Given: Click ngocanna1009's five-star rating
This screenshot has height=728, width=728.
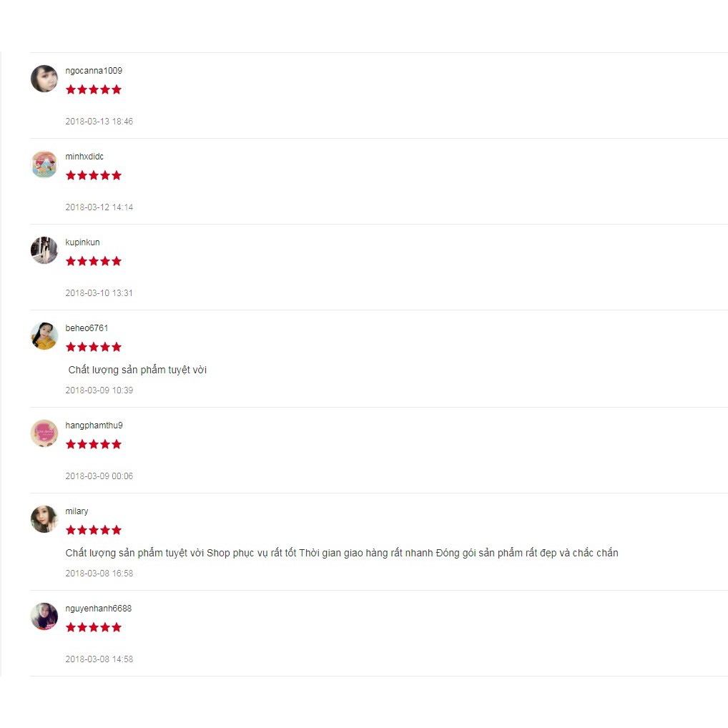Looking at the screenshot, I should pyautogui.click(x=93, y=89).
